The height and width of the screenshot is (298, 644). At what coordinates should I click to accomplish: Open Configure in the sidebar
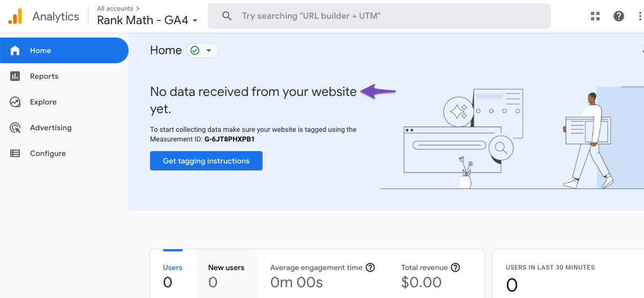[64, 153]
